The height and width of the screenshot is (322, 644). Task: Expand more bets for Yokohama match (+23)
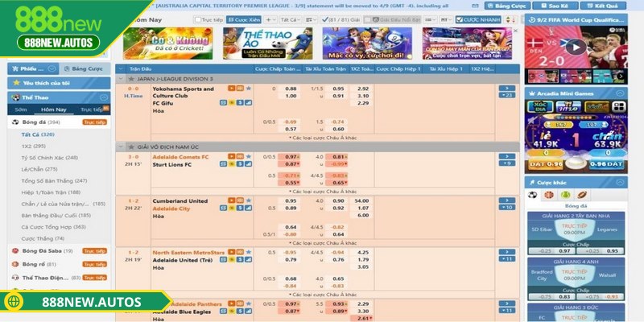click(506, 95)
